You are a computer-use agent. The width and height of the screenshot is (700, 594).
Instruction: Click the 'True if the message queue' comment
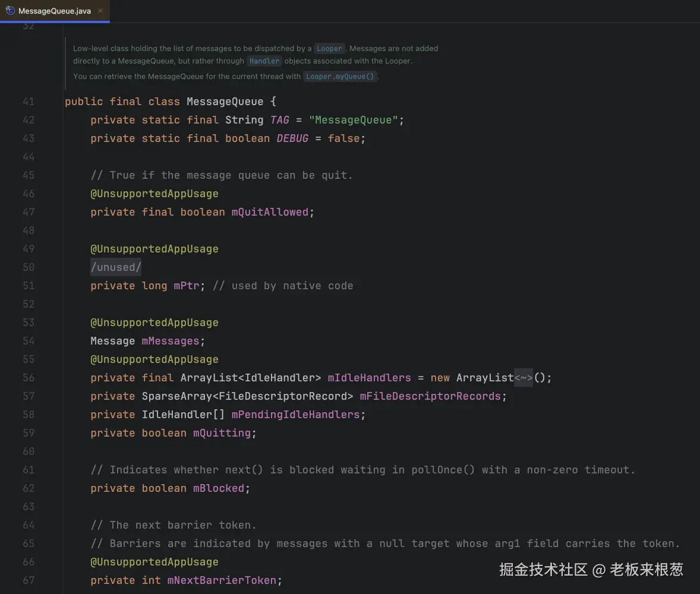tap(222, 175)
